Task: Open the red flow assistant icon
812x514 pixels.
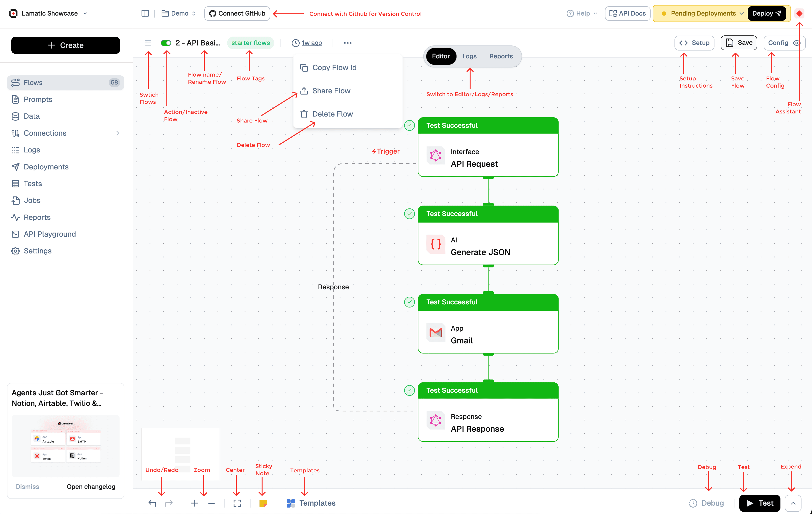Action: coord(799,13)
